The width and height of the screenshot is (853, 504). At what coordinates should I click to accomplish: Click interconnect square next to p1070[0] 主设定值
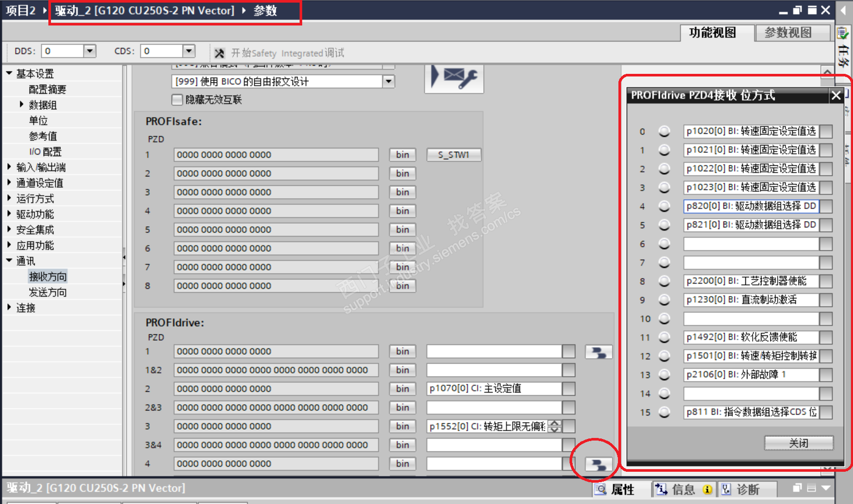pyautogui.click(x=568, y=389)
